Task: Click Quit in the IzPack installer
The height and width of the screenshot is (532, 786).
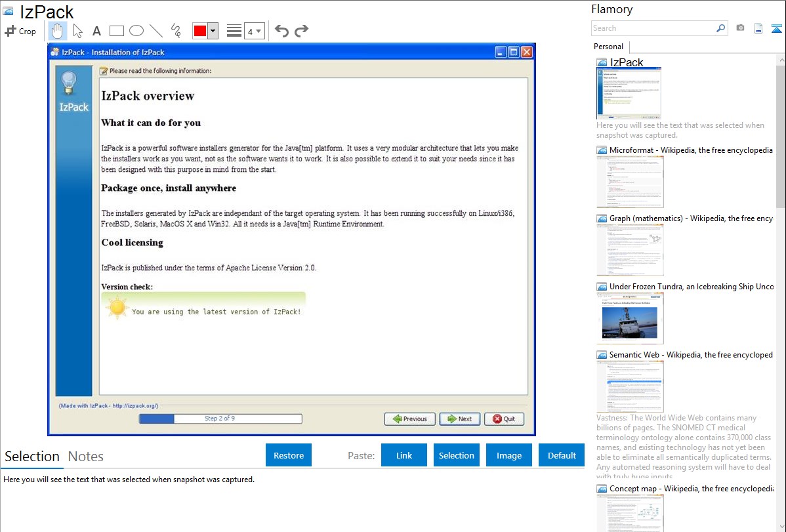Action: [x=505, y=419]
